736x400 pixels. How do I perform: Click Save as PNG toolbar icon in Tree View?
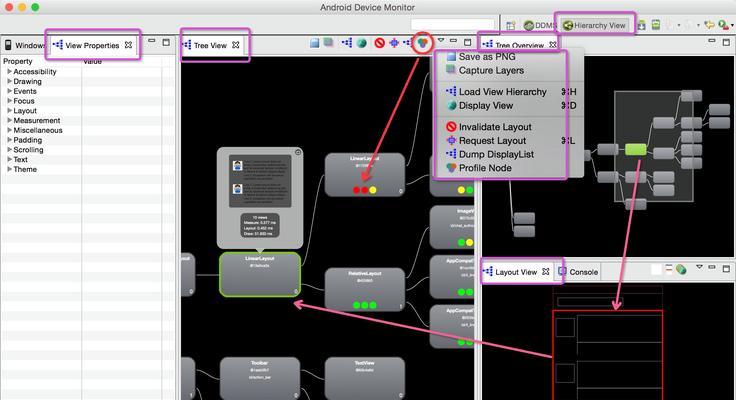click(314, 43)
